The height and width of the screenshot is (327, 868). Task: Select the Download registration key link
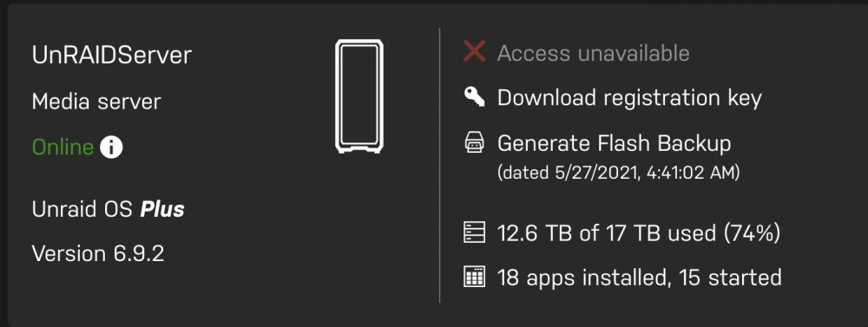pos(629,98)
